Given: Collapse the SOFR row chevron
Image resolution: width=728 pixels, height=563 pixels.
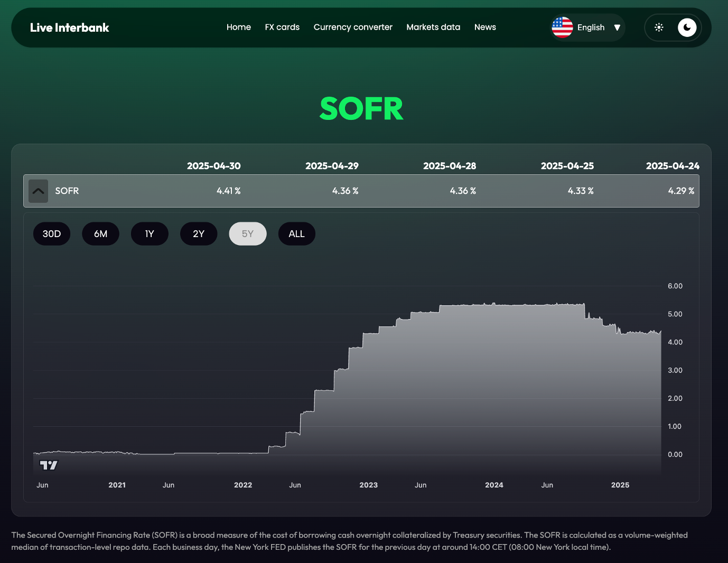Looking at the screenshot, I should (x=38, y=191).
